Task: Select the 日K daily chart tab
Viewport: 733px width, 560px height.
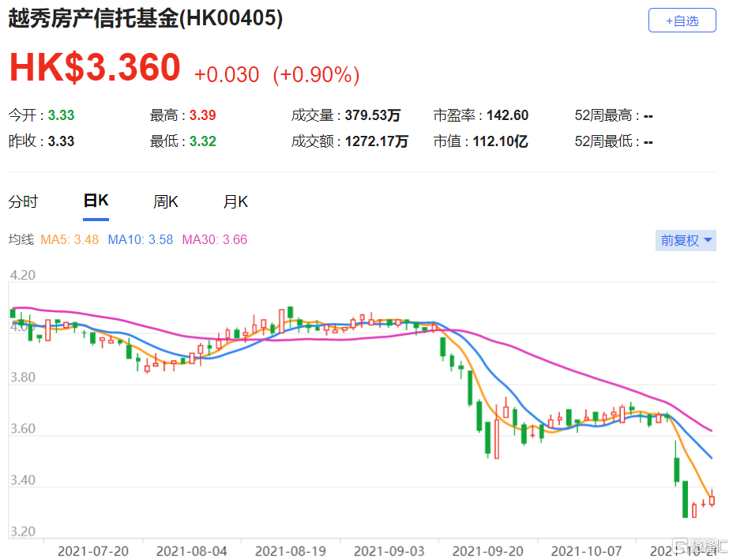Action: pyautogui.click(x=96, y=201)
